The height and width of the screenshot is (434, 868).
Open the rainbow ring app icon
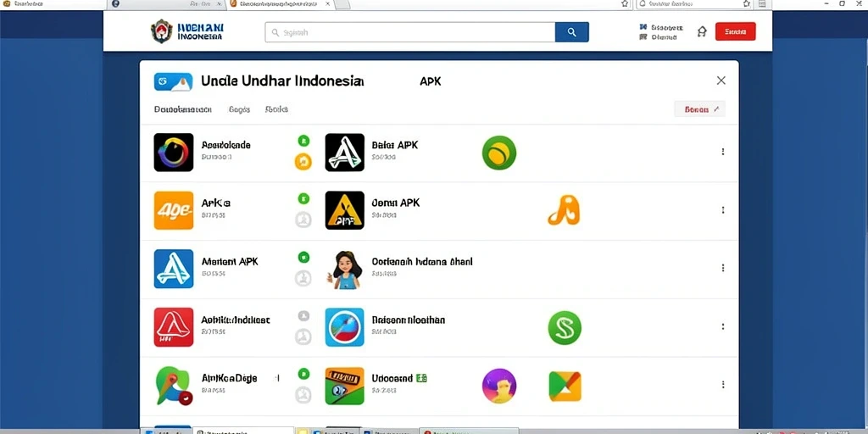174,153
